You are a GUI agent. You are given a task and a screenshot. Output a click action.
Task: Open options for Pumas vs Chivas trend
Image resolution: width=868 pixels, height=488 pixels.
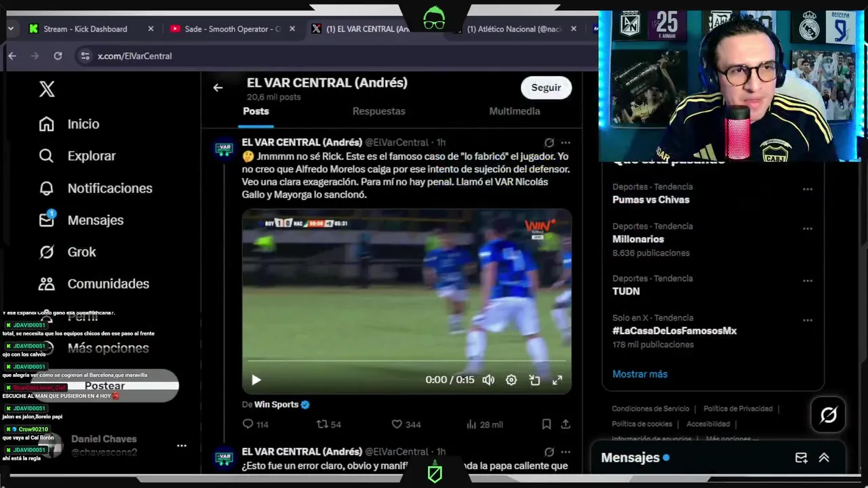(x=808, y=189)
